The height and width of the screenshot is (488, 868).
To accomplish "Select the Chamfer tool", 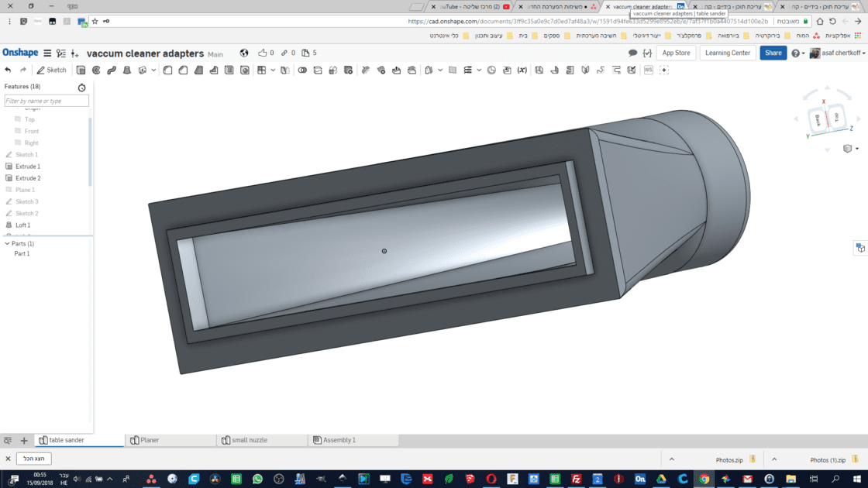I will coord(183,70).
